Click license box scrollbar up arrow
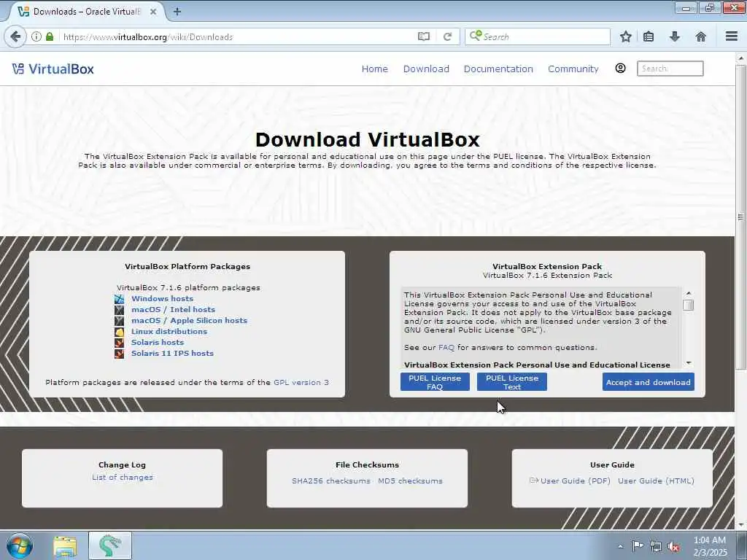Screen dimensions: 747x560 click(x=689, y=293)
